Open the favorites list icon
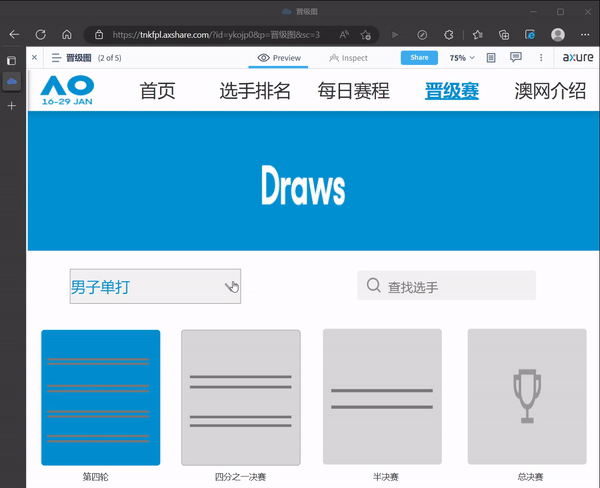The width and height of the screenshot is (600, 488). pos(477,35)
